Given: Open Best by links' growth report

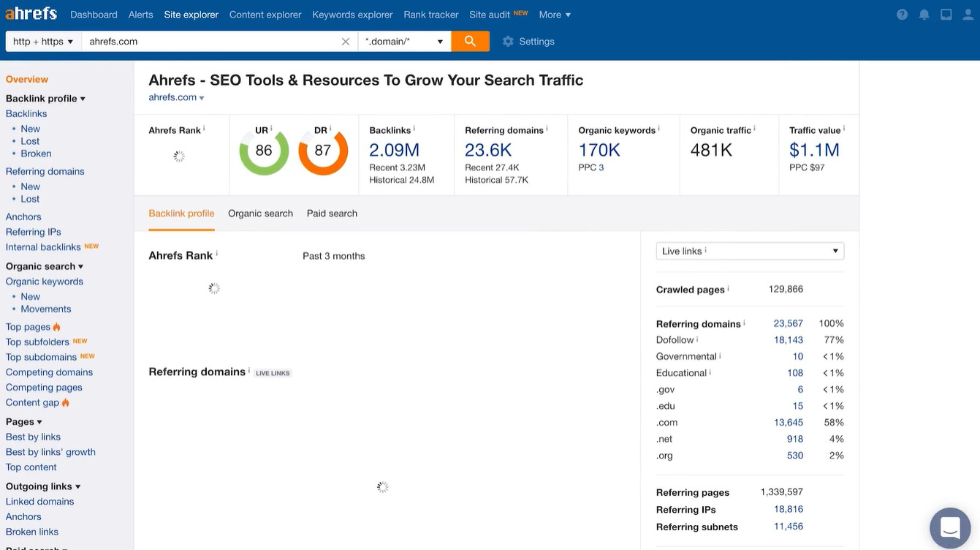Looking at the screenshot, I should tap(50, 452).
